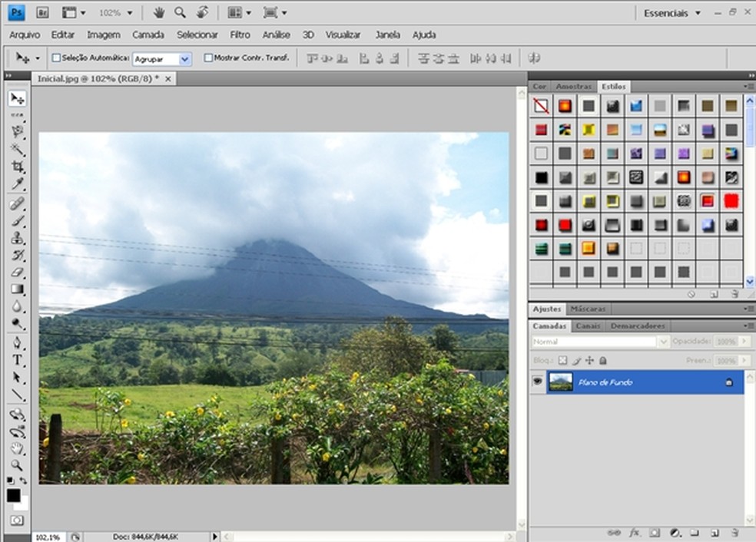This screenshot has height=542, width=756.
Task: Open the Filtro menu
Action: coord(240,35)
